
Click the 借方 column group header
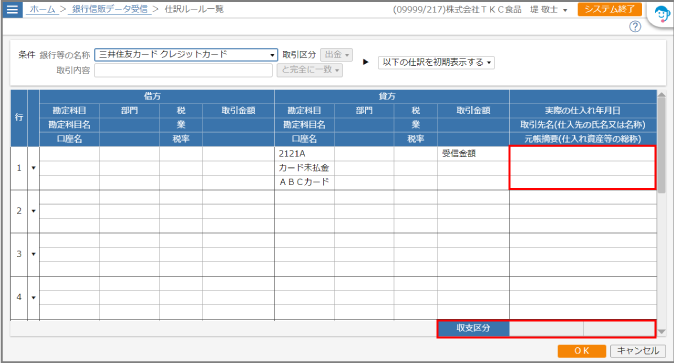(x=156, y=96)
